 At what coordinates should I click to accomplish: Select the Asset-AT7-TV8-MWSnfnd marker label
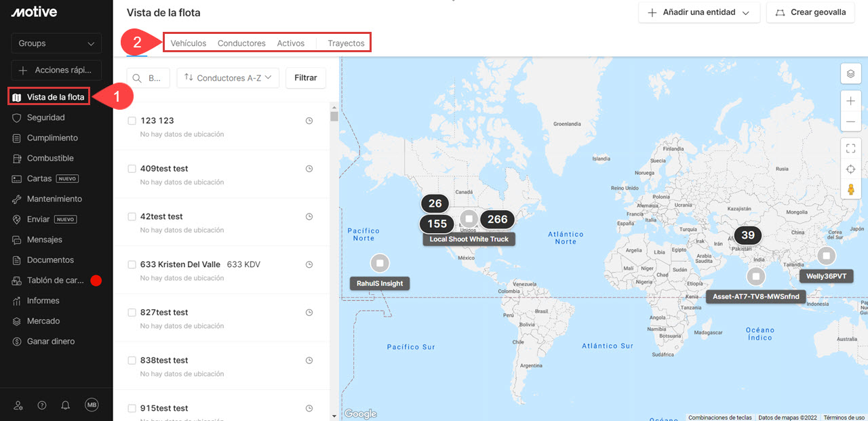[756, 296]
